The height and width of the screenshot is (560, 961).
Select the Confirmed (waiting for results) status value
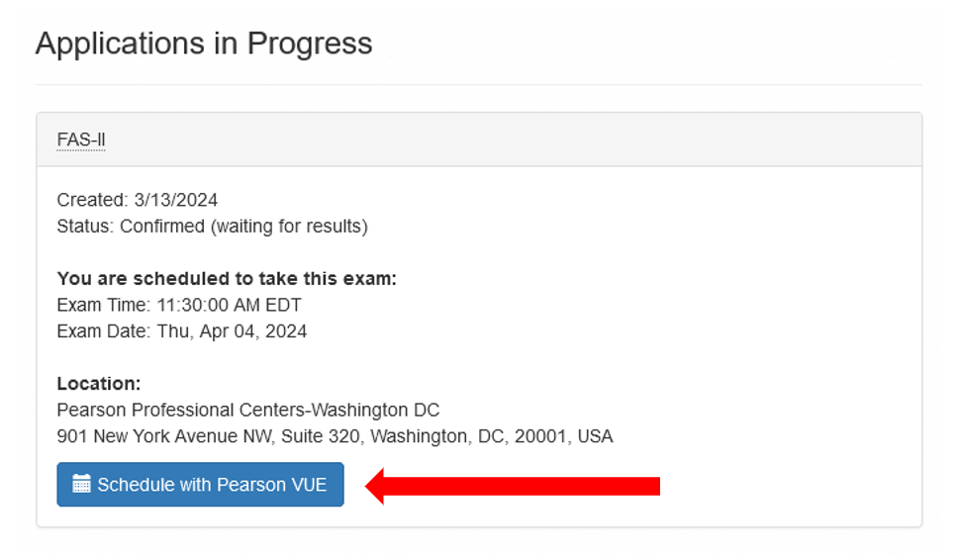pyautogui.click(x=243, y=227)
